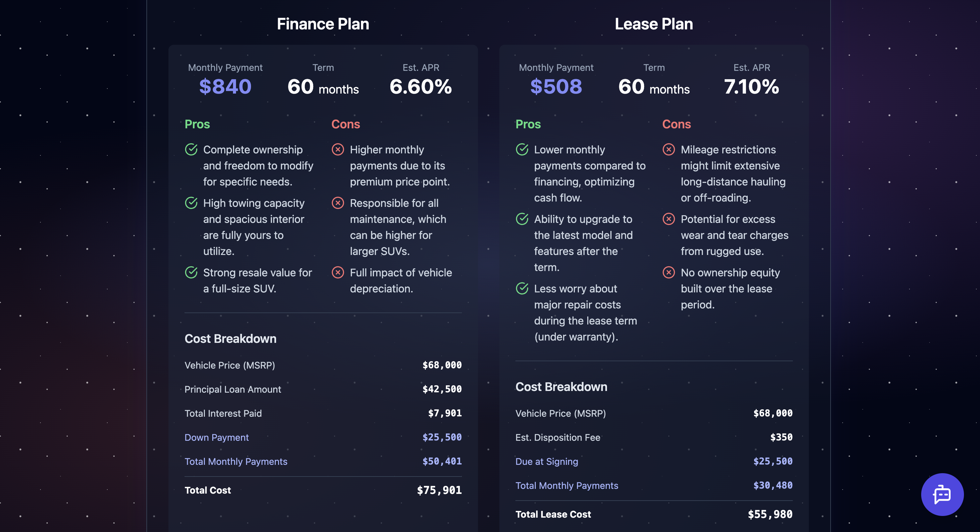Click the Finance Plan heading
The height and width of the screenshot is (532, 980).
[323, 24]
